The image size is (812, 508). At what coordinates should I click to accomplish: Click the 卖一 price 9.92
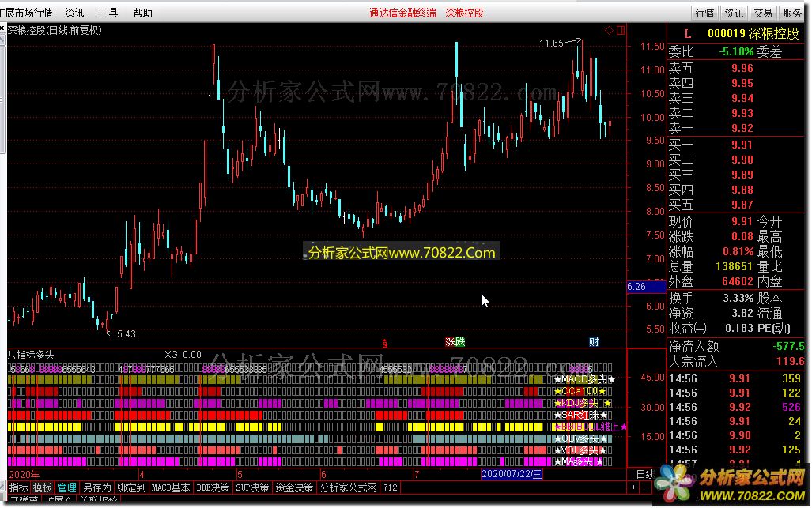point(742,128)
